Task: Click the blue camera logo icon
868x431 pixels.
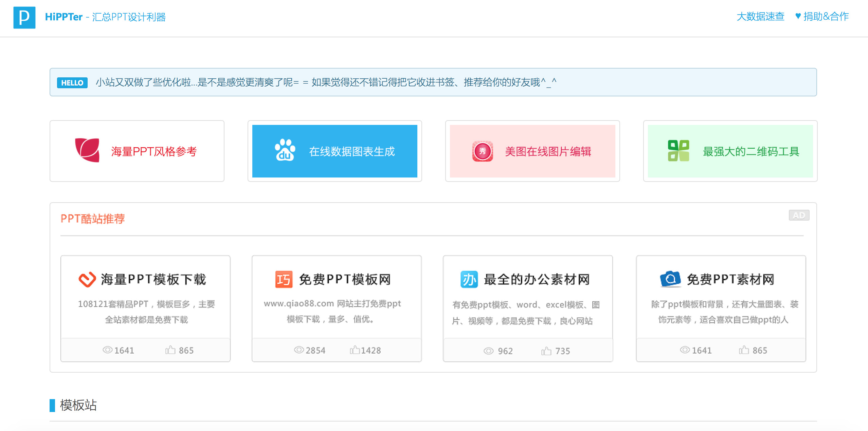Action: click(670, 279)
